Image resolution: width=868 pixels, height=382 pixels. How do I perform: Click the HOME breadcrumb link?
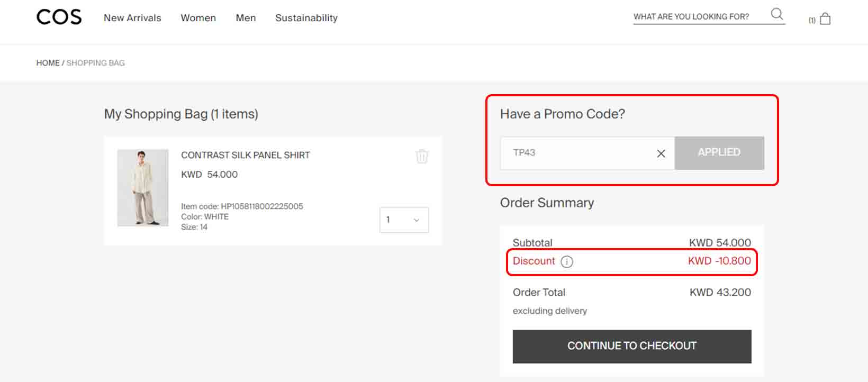pyautogui.click(x=48, y=63)
